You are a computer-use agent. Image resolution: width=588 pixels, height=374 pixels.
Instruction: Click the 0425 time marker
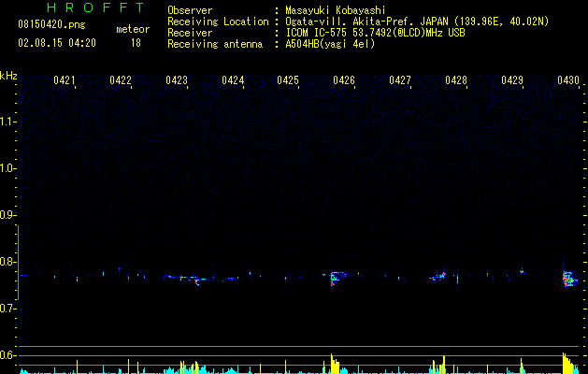point(288,80)
